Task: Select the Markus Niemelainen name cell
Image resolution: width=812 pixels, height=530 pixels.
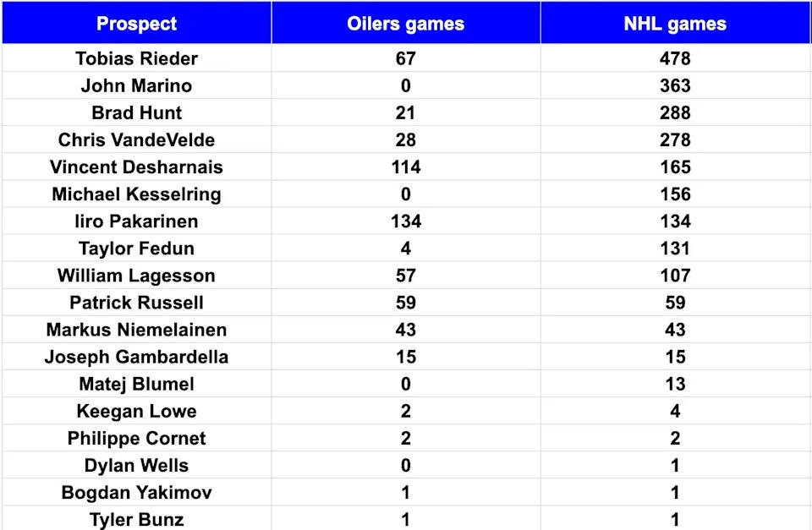Action: pos(136,330)
